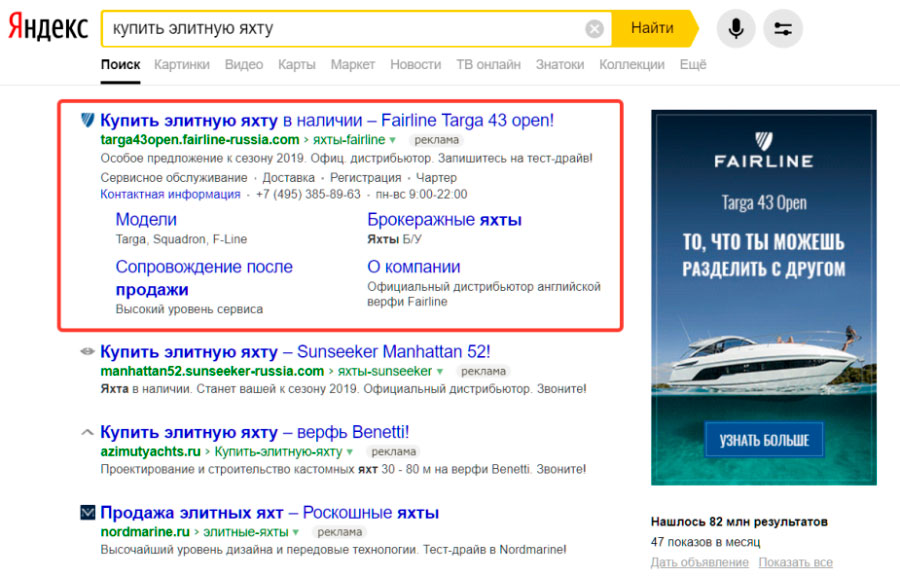
Task: Open search settings sliders icon
Action: point(783,29)
